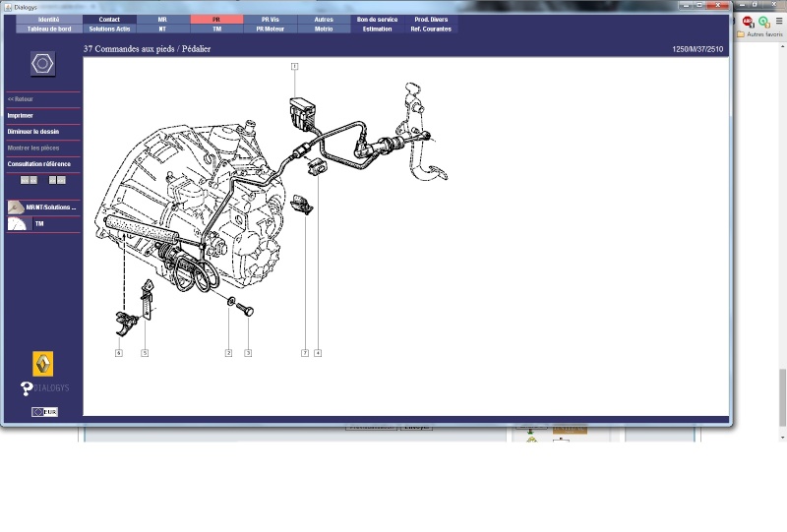Viewport: 787px width, 532px height.
Task: Open the Bon de service tab
Action: [378, 20]
